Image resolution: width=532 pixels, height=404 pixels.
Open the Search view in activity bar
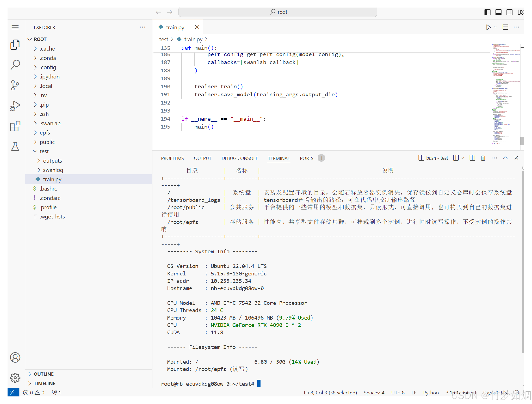tap(15, 65)
